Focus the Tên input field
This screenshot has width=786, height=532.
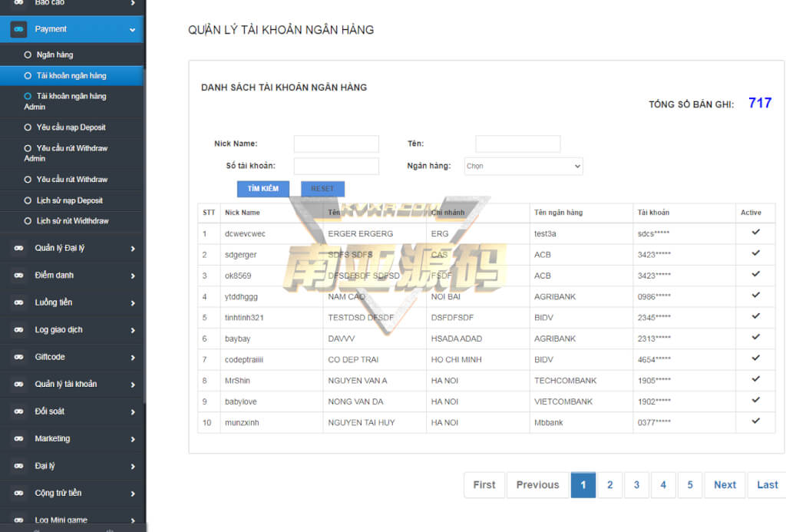point(518,144)
